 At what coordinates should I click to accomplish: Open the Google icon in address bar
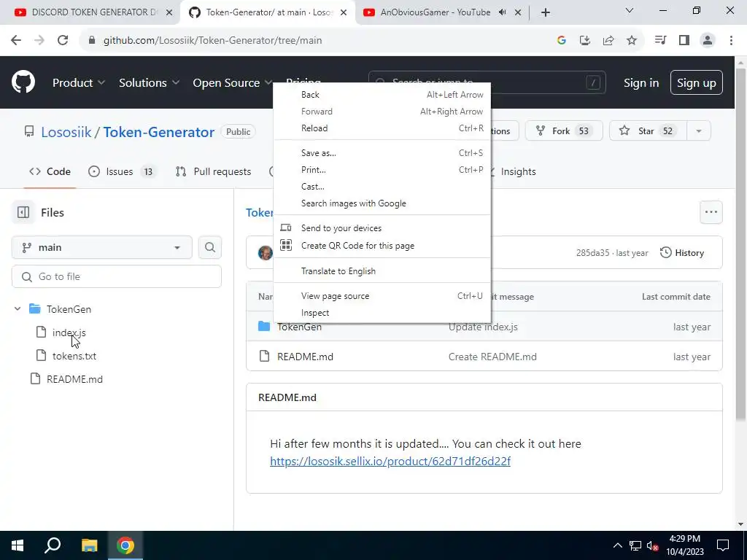562,41
